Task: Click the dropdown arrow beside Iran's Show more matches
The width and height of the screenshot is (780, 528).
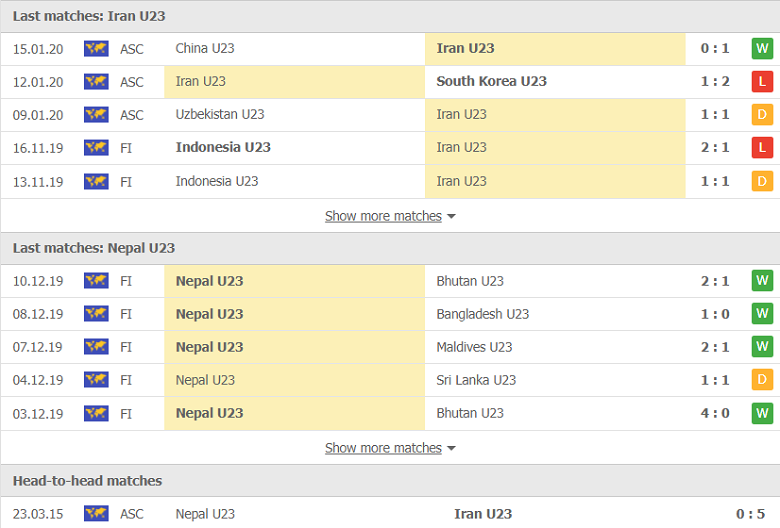Action: click(x=451, y=216)
